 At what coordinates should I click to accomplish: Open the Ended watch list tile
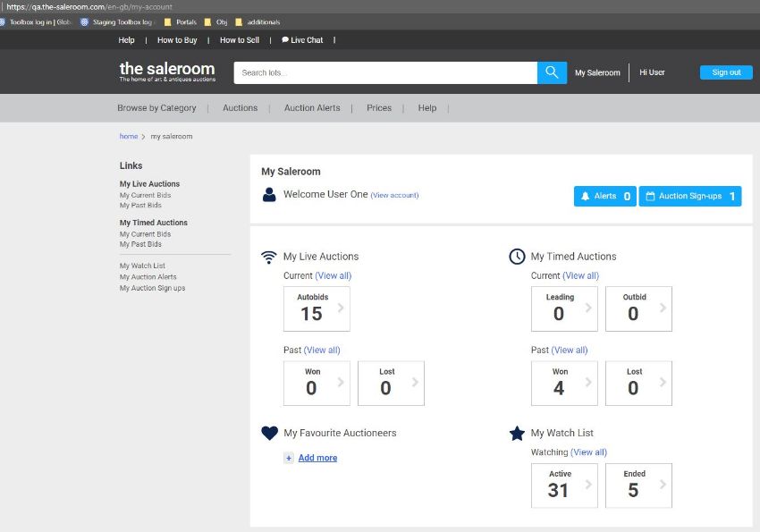(638, 486)
